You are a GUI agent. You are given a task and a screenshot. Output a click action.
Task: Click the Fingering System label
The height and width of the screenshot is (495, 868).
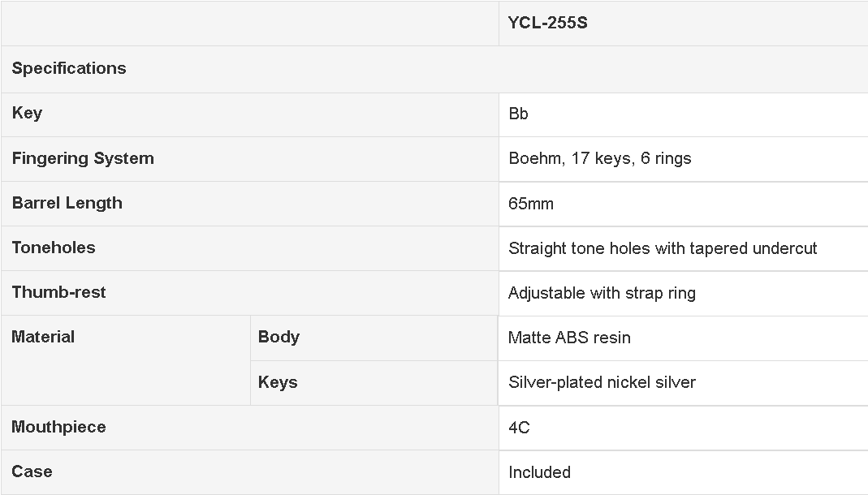(x=83, y=159)
